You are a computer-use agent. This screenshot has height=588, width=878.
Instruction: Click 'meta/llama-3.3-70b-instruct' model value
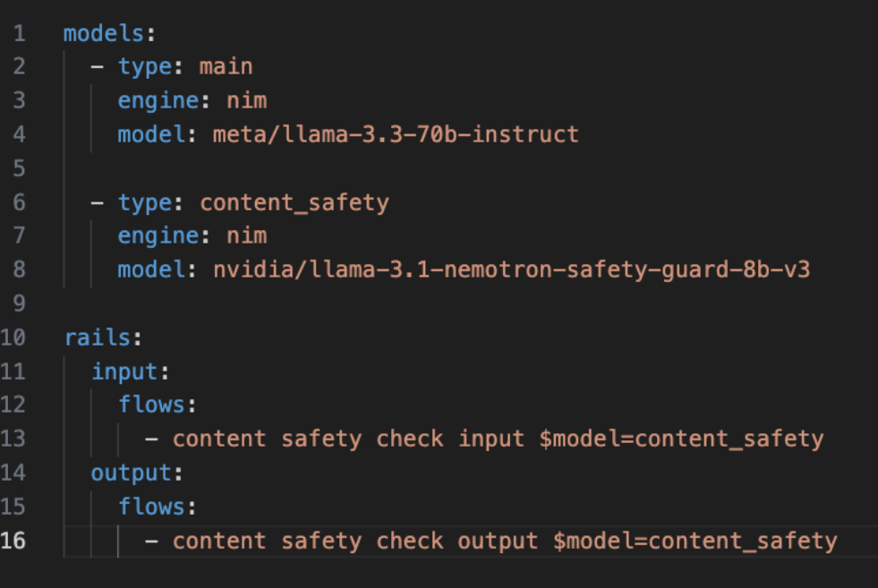396,134
